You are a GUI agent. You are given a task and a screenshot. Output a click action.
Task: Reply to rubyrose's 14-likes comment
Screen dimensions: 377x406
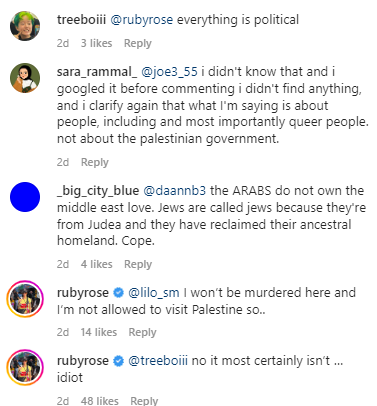pos(142,332)
